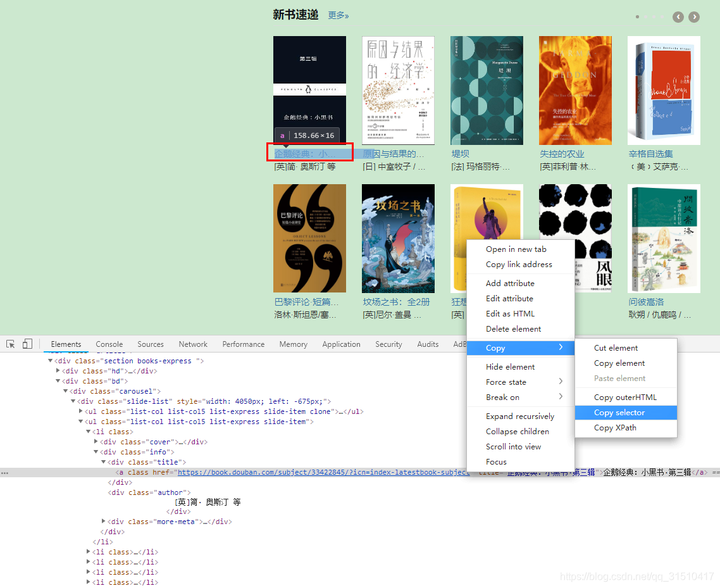Select Cut element in submenu
720x588 pixels.
(626, 347)
